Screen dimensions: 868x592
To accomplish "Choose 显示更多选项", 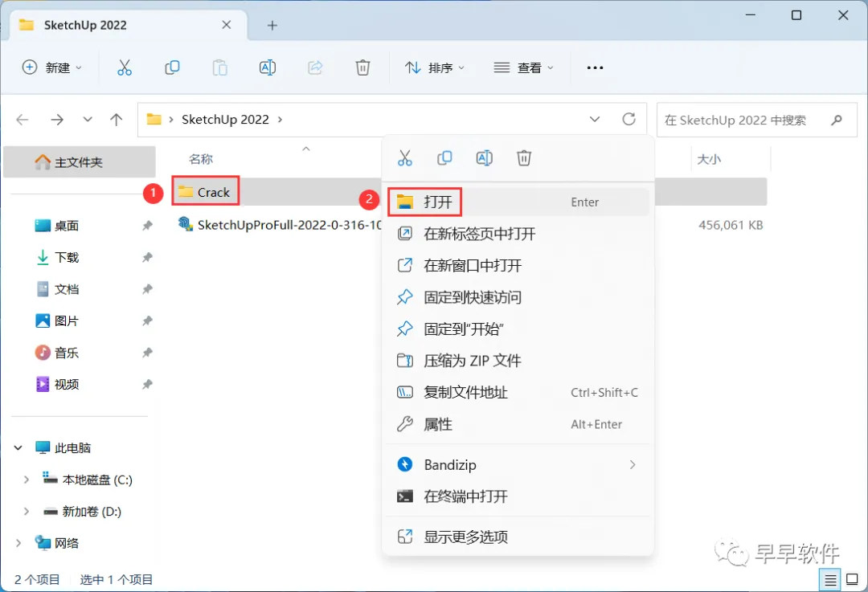I will [x=518, y=537].
